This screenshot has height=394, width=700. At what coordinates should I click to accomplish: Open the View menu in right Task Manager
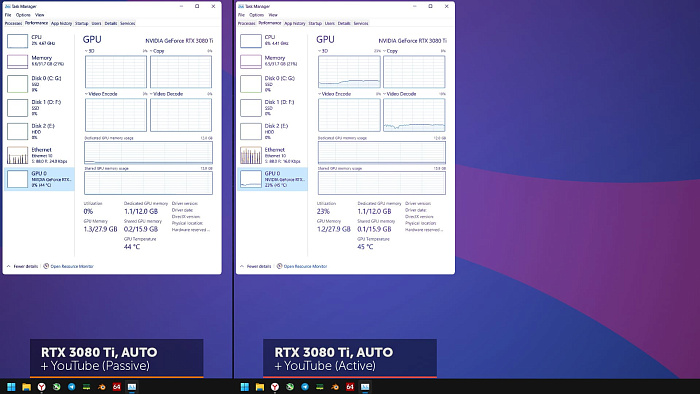[273, 15]
